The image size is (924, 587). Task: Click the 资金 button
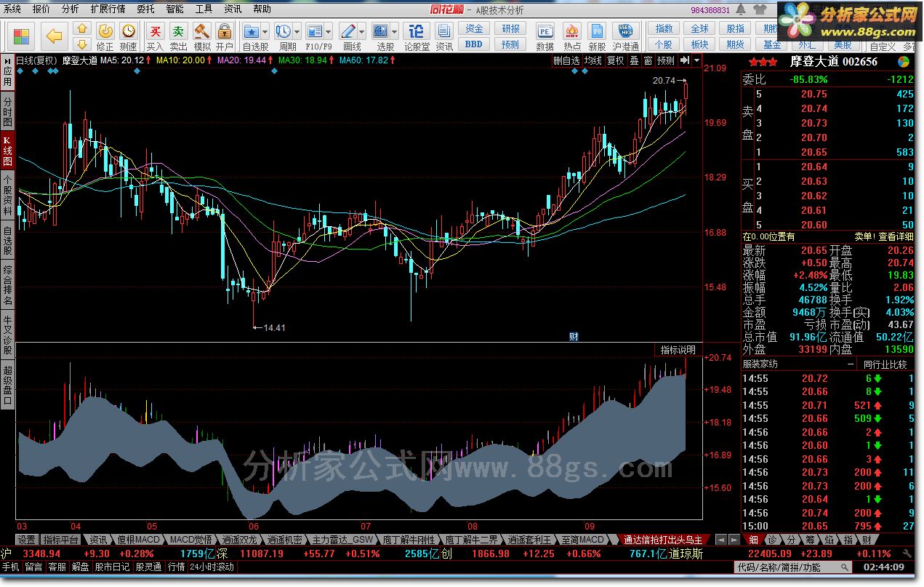474,28
